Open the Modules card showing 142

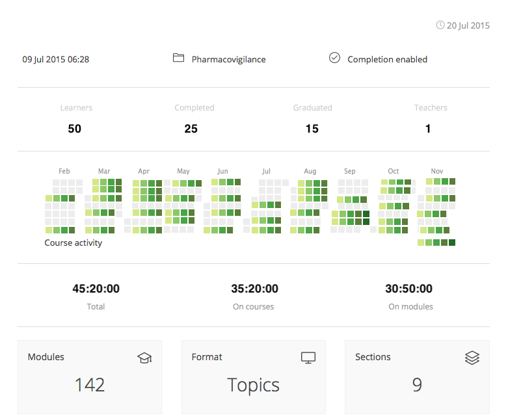[x=90, y=377]
